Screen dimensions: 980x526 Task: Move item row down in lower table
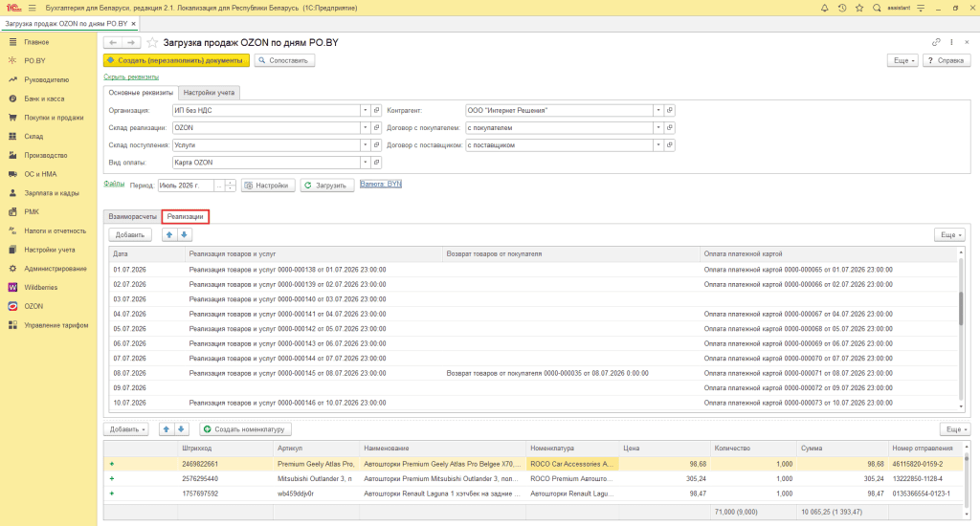pyautogui.click(x=181, y=429)
